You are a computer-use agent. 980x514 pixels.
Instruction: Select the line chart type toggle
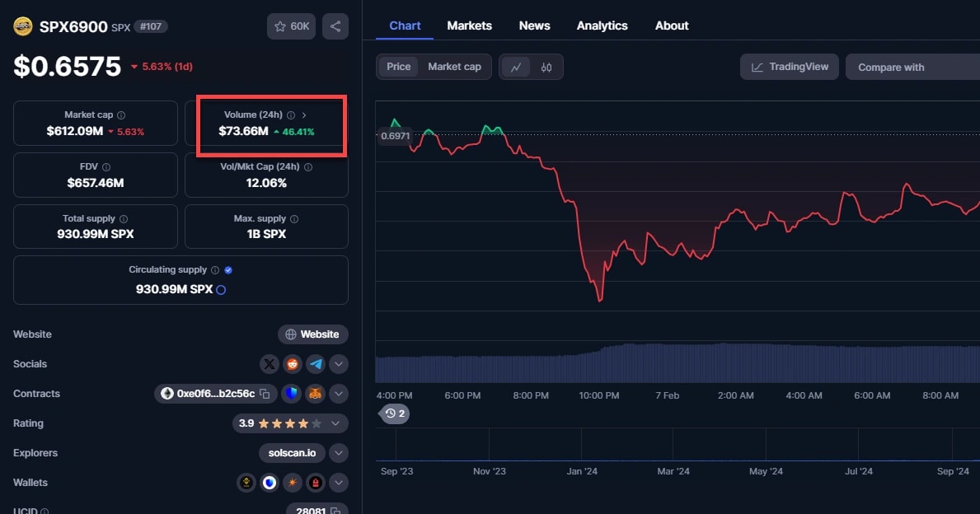(516, 68)
